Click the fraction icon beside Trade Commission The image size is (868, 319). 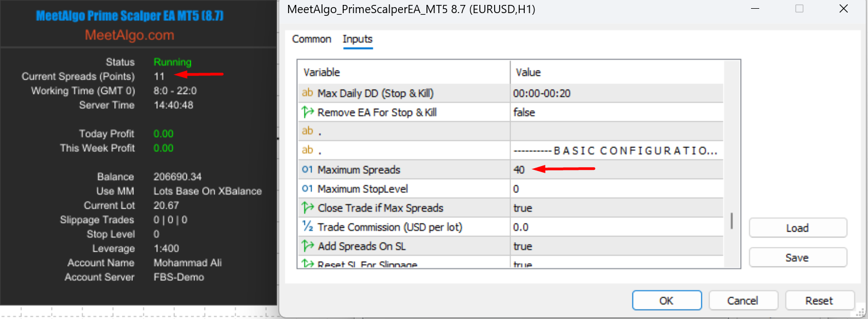coord(307,227)
